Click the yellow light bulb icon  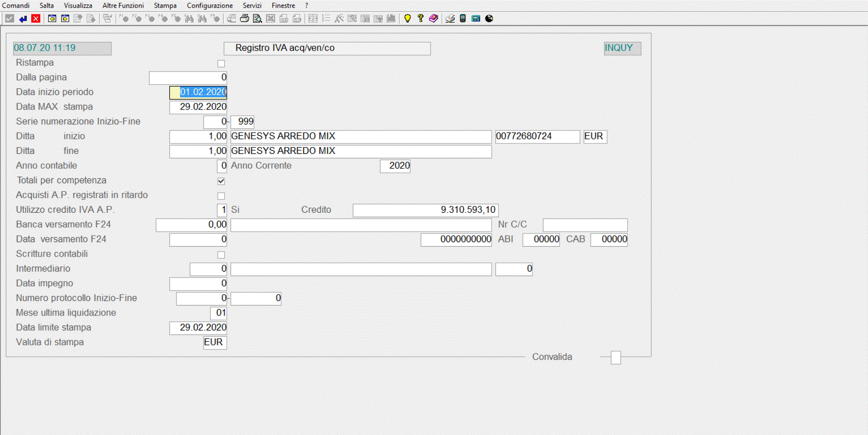pyautogui.click(x=408, y=19)
